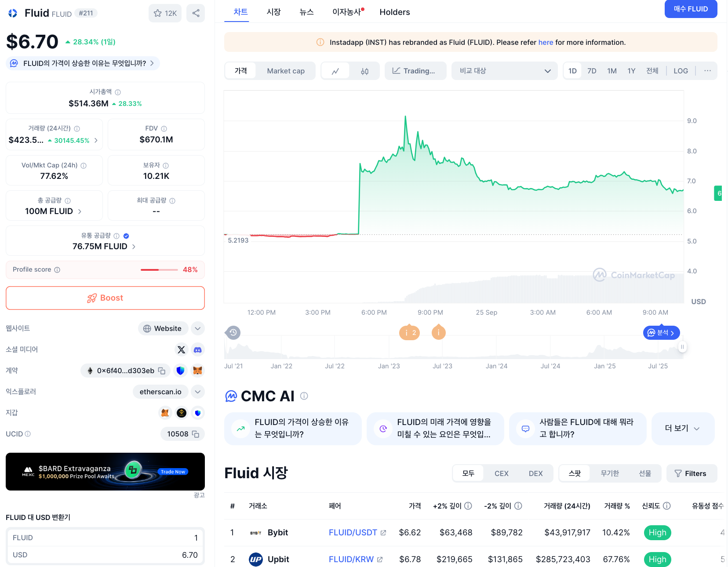Open the Holders tab
Viewport: 728px width, 567px height.
point(394,12)
